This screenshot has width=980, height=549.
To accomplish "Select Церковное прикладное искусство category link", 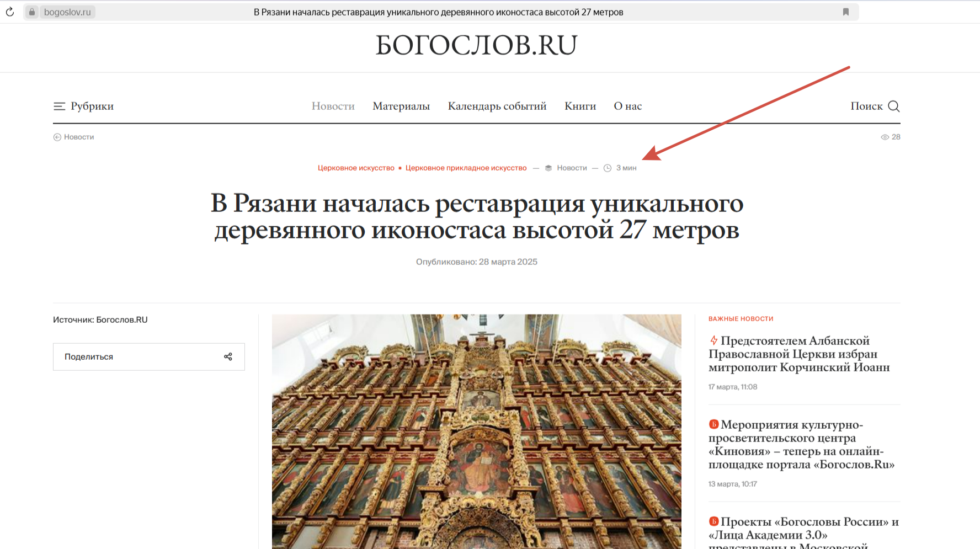I will tap(466, 168).
